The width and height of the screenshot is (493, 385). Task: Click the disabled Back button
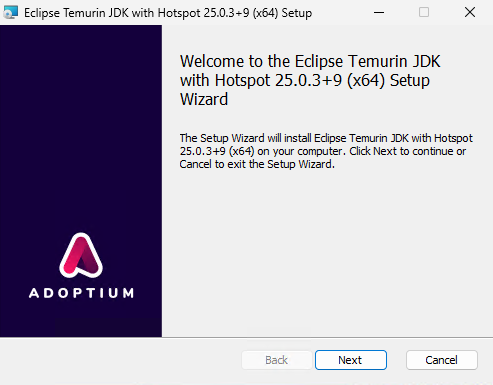(277, 360)
